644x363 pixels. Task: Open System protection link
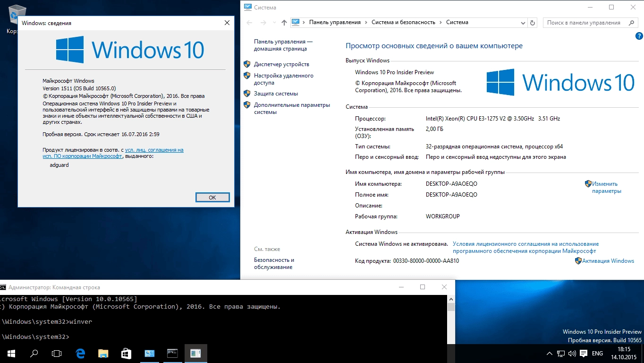pos(276,94)
